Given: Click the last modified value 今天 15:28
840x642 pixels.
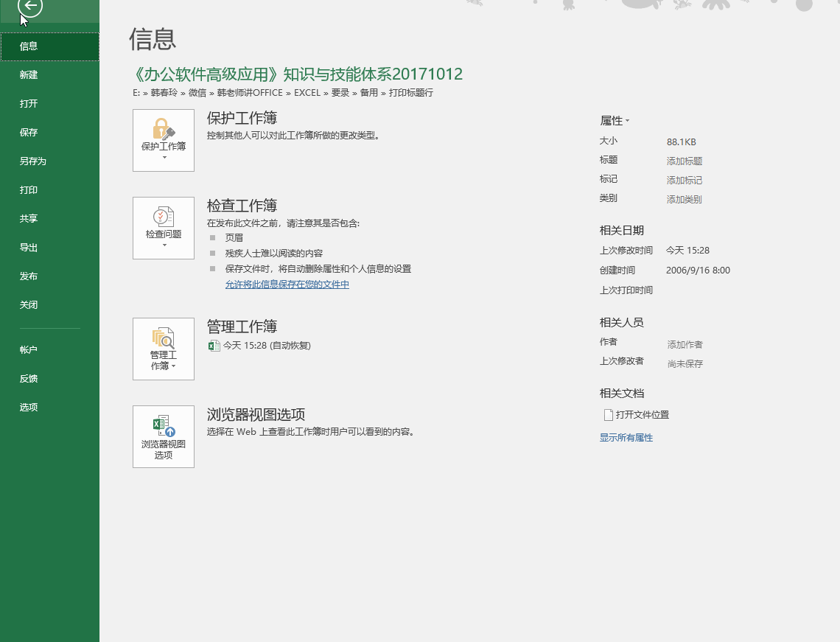Looking at the screenshot, I should (688, 251).
